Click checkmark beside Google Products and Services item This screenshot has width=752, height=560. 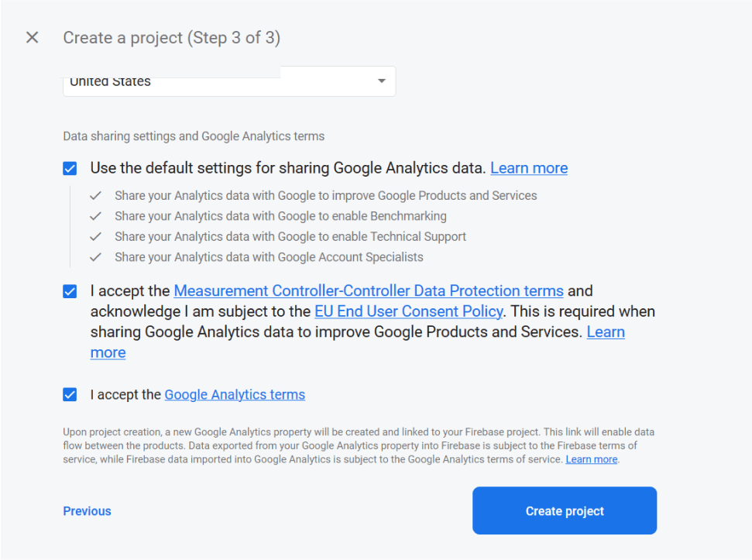pos(95,195)
